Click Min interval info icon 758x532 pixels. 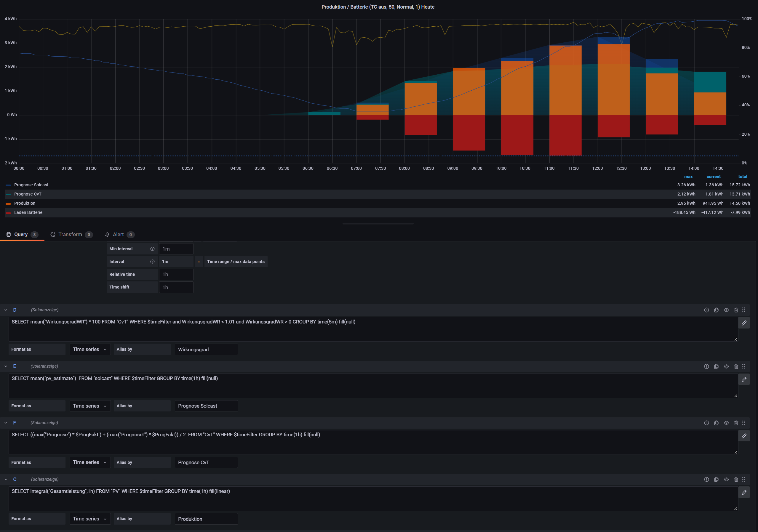[x=152, y=249]
